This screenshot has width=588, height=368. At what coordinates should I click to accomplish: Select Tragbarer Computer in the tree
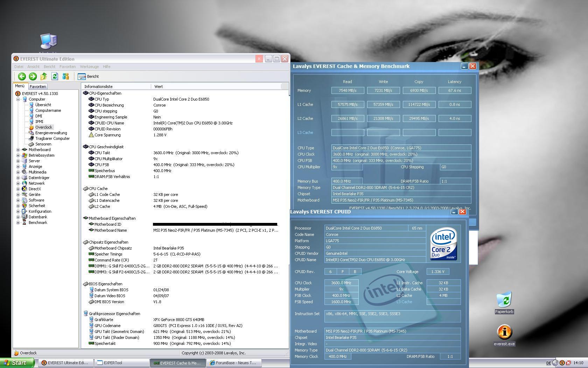click(52, 138)
